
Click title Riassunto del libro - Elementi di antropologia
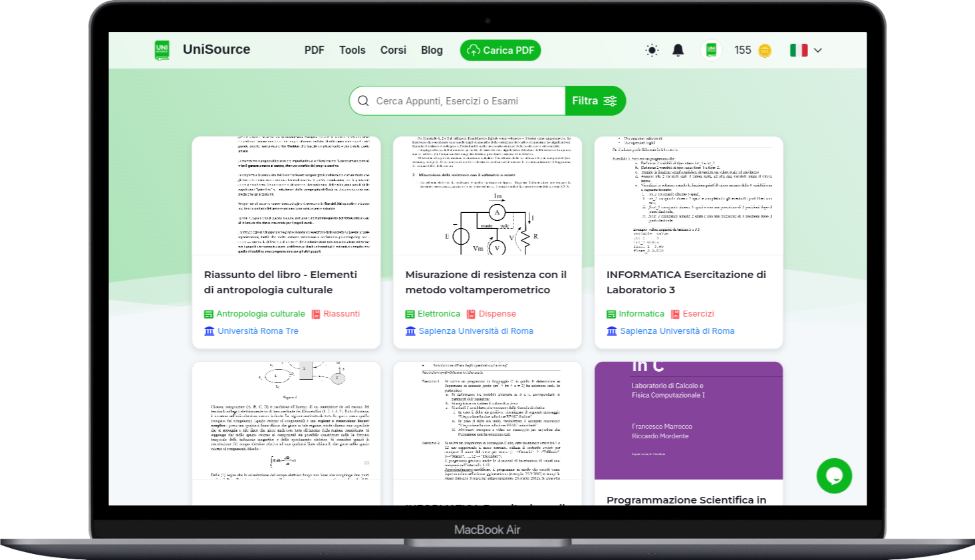[x=281, y=282]
